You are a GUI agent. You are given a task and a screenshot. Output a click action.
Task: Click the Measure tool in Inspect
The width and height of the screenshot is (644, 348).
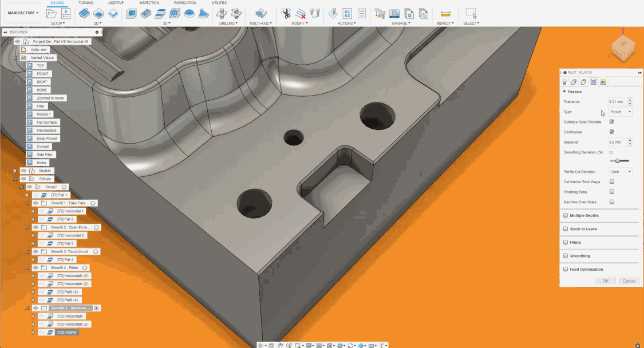(x=445, y=13)
